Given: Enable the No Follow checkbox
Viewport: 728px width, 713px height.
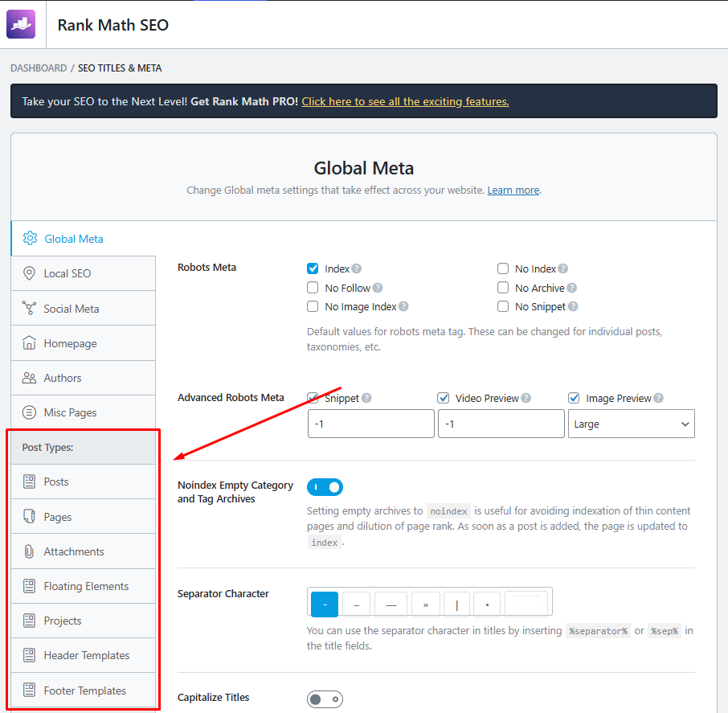Looking at the screenshot, I should 313,287.
